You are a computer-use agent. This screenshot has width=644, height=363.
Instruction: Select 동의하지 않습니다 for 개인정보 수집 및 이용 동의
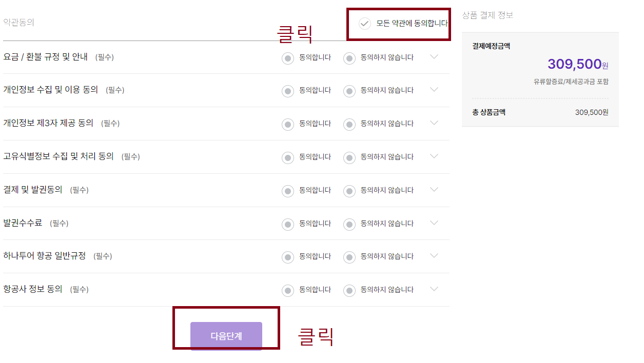click(x=349, y=91)
